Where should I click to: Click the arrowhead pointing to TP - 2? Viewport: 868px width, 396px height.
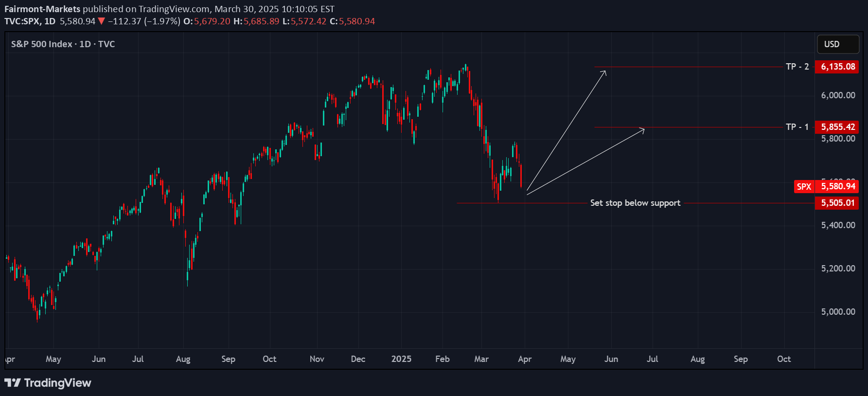click(x=603, y=73)
